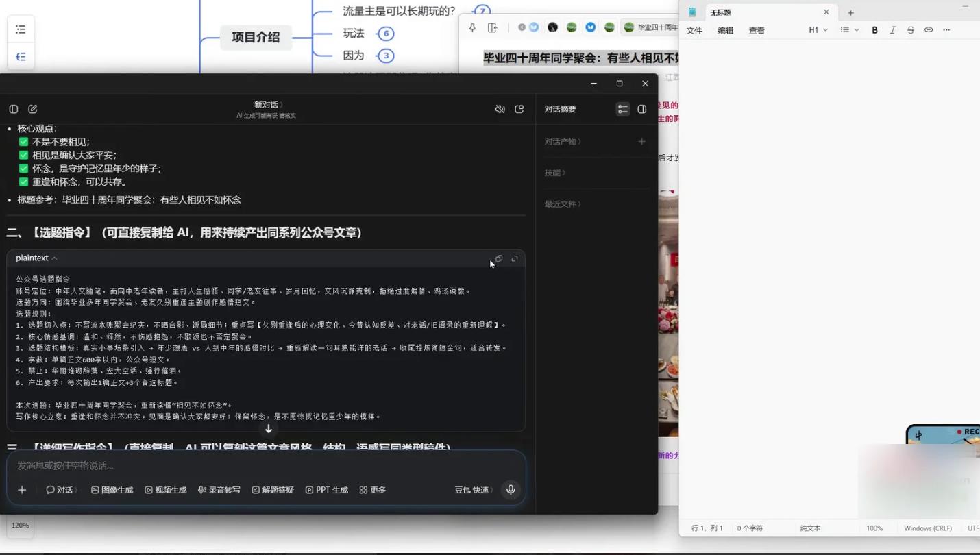Screen dimensions: 980x555
Task: Toggle the sidebar in the Doubao chat window
Action: [x=14, y=109]
